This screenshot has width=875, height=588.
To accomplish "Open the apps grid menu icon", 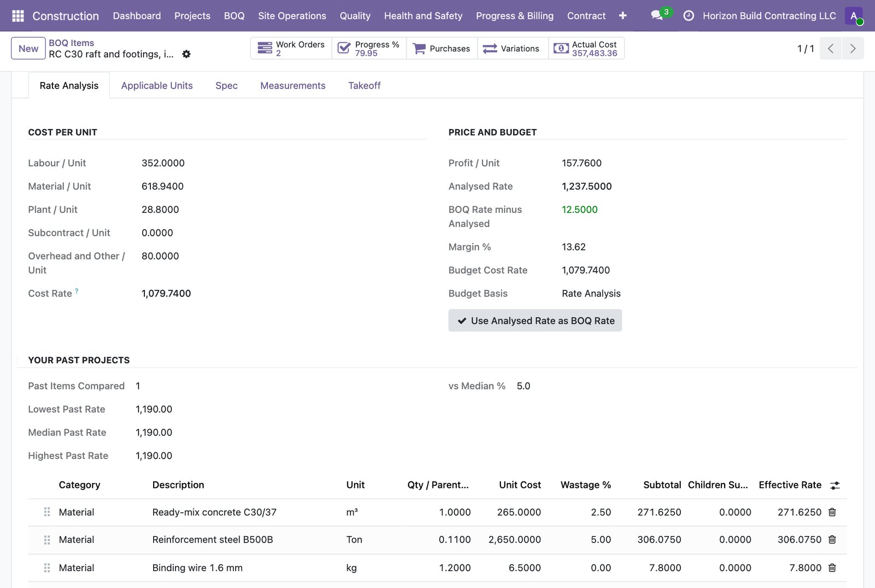I will pos(18,16).
